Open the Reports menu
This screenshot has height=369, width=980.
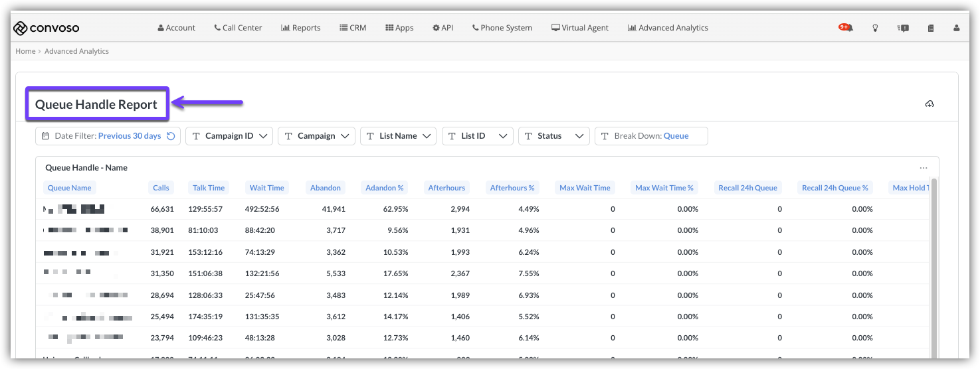pyautogui.click(x=300, y=28)
